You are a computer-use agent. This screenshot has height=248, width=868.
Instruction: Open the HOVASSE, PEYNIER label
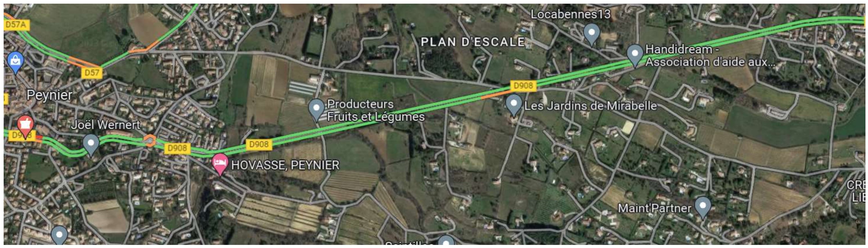(285, 165)
